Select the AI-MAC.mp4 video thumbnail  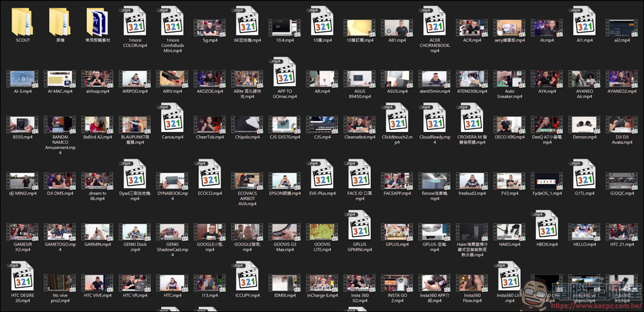tap(60, 79)
